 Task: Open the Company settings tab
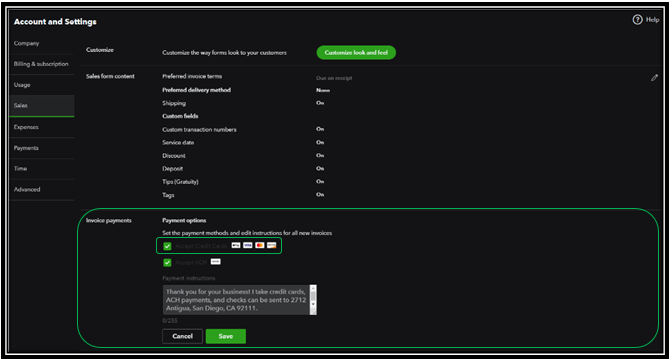click(42, 43)
